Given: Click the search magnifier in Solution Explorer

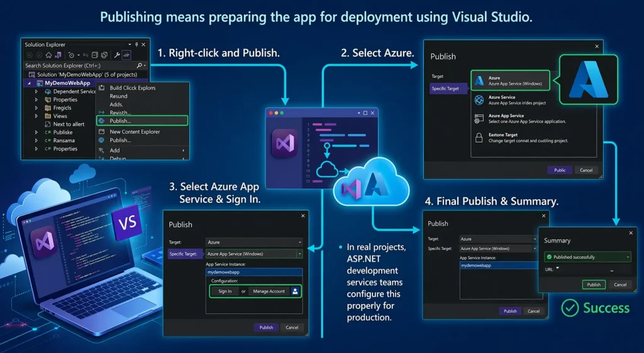Looking at the screenshot, I should pos(140,65).
